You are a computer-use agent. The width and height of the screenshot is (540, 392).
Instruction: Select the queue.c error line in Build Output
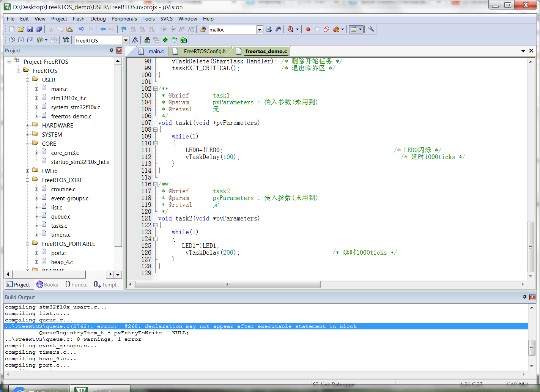click(x=266, y=326)
